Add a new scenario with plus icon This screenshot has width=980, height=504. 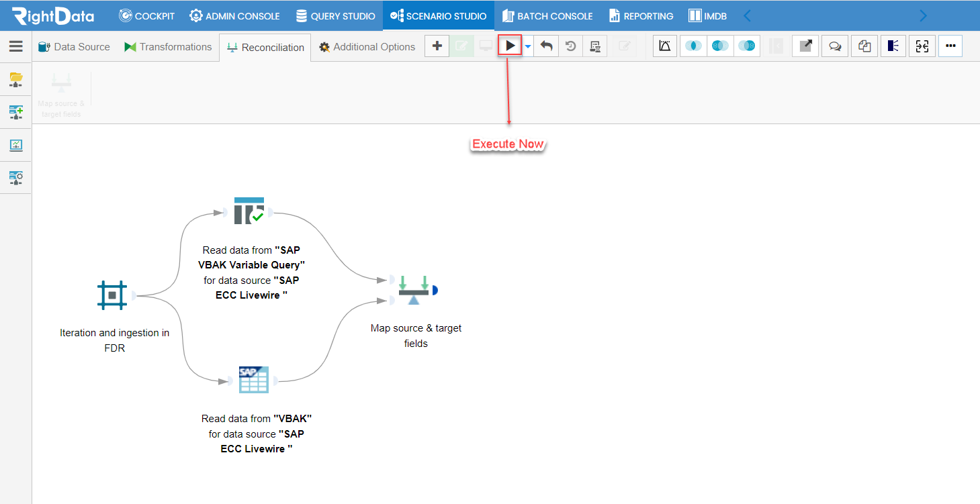(437, 46)
